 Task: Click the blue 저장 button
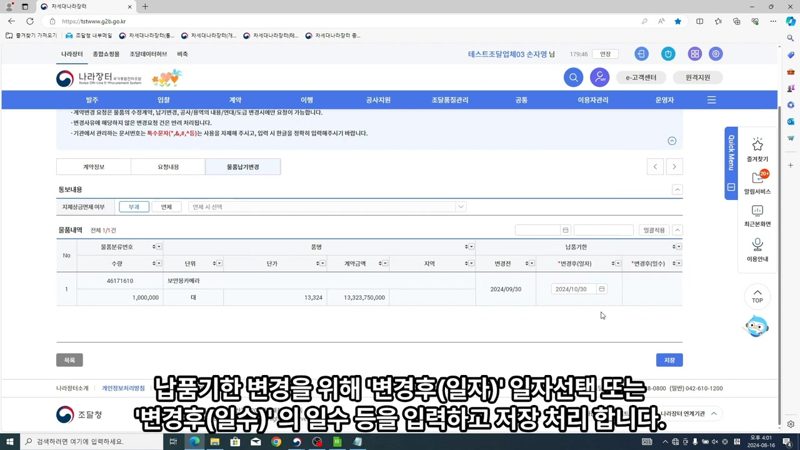point(669,360)
